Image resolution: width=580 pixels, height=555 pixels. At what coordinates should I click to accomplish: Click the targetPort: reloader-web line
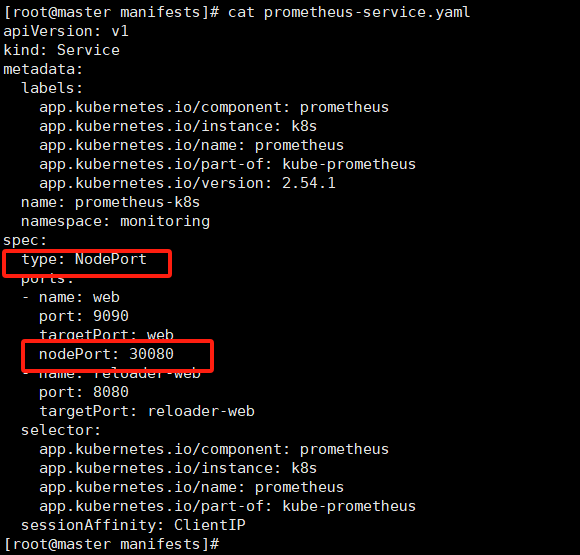click(x=147, y=411)
